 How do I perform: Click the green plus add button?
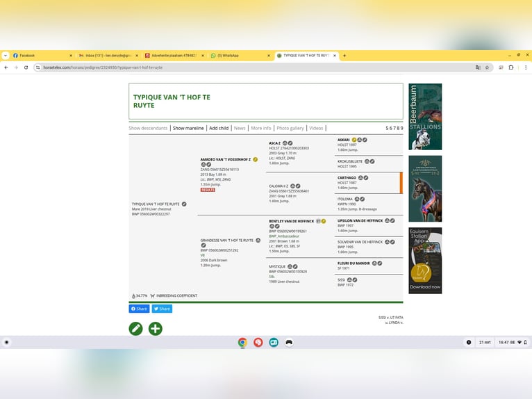[156, 328]
